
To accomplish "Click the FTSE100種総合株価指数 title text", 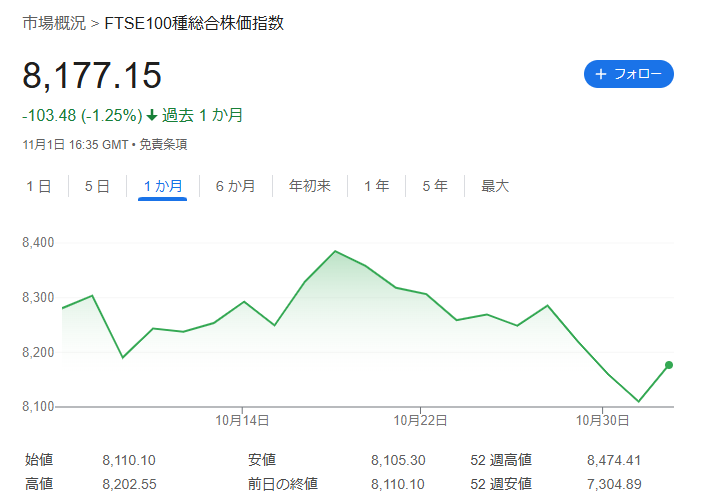I will click(194, 23).
